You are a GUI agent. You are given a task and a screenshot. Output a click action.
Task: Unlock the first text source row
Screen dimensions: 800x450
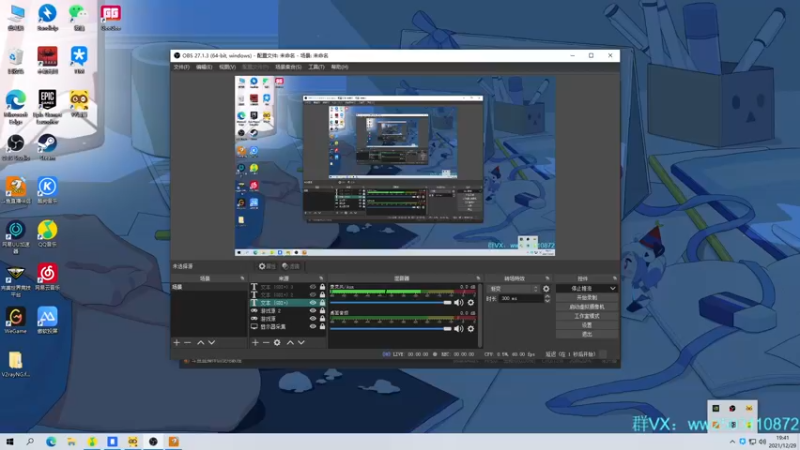tap(322, 287)
